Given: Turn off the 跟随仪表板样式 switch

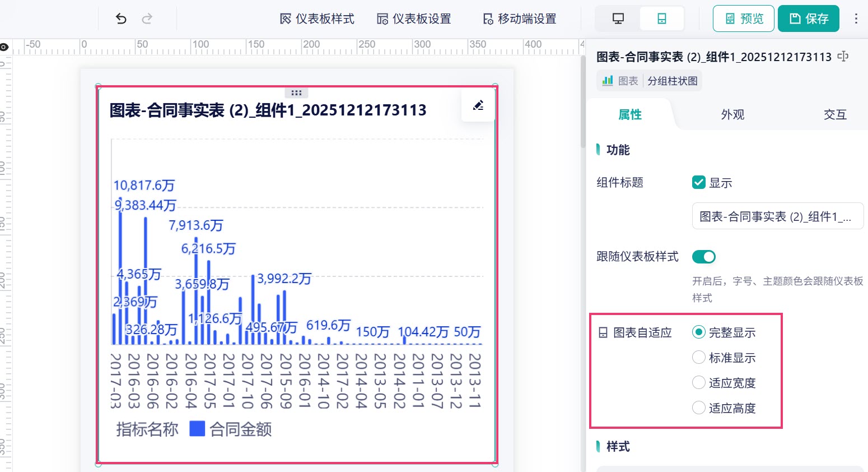Looking at the screenshot, I should tap(704, 257).
